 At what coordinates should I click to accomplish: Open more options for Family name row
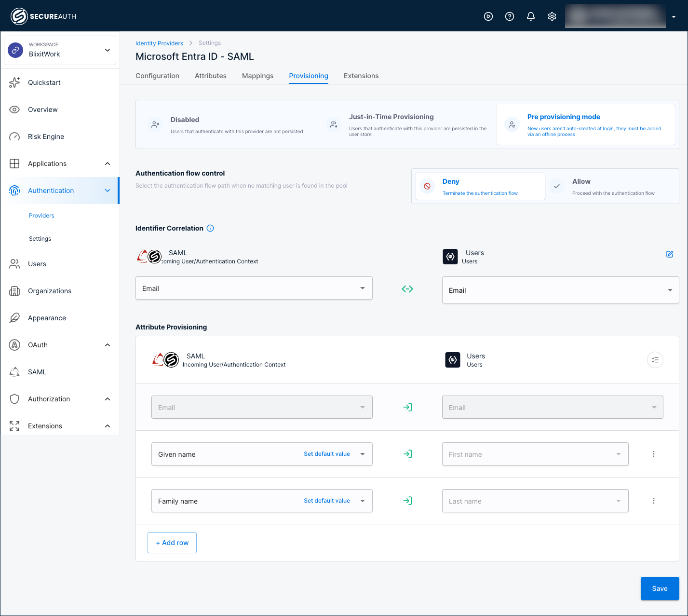(654, 501)
